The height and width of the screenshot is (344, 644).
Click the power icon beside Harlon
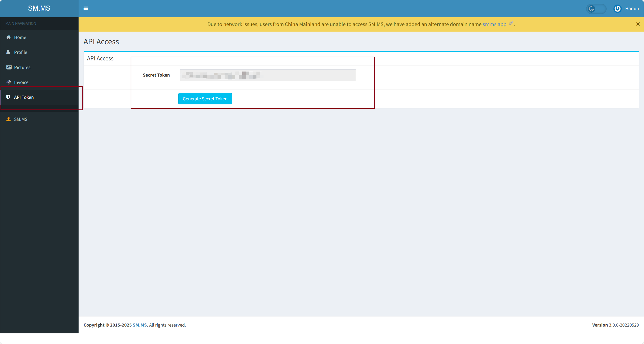pyautogui.click(x=617, y=9)
